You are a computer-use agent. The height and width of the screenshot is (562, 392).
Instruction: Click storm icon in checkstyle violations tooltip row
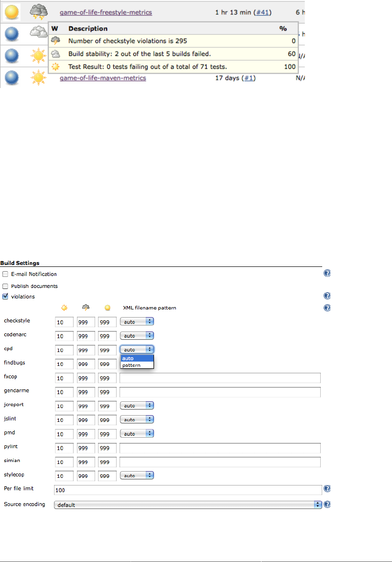pos(55,41)
